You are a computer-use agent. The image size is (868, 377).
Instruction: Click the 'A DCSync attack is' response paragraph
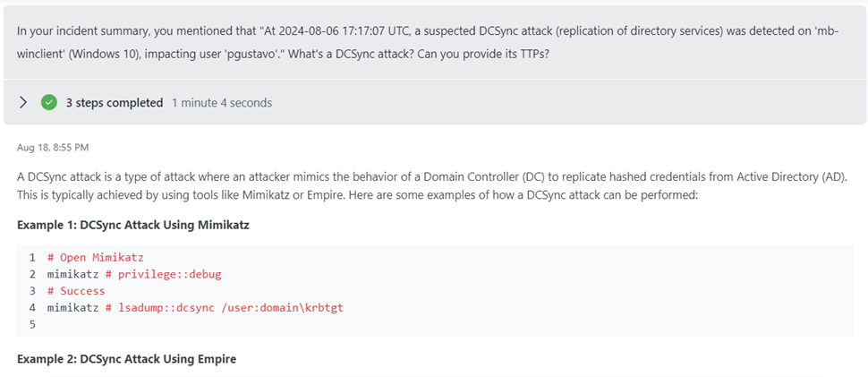432,186
